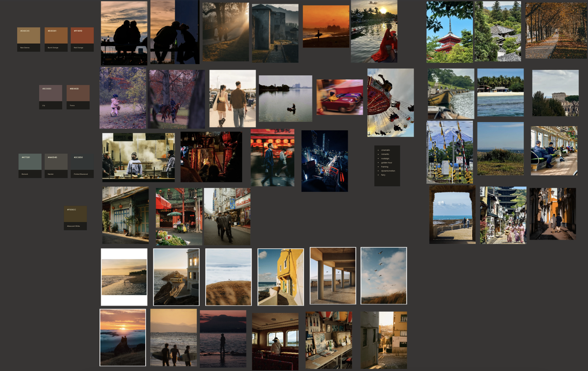
Task: Select the couple on rock above clouds photo
Action: [123, 337]
